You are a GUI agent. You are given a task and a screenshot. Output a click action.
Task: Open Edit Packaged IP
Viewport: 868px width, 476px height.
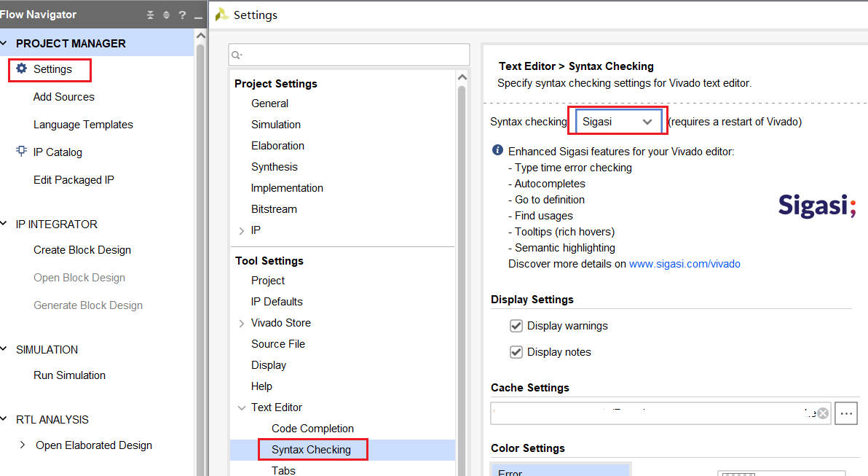tap(74, 179)
